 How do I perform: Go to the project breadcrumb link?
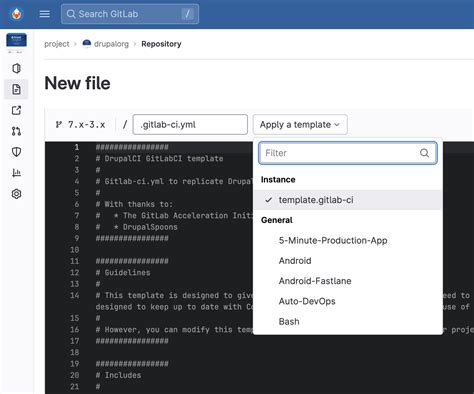pos(57,44)
